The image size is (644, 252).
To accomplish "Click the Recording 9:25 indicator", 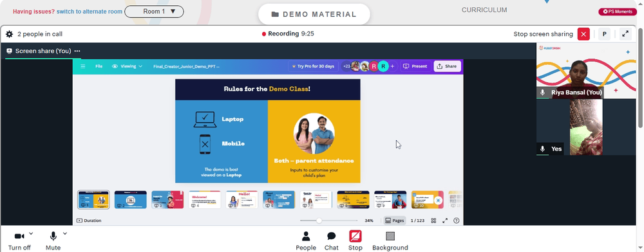I will point(288,34).
